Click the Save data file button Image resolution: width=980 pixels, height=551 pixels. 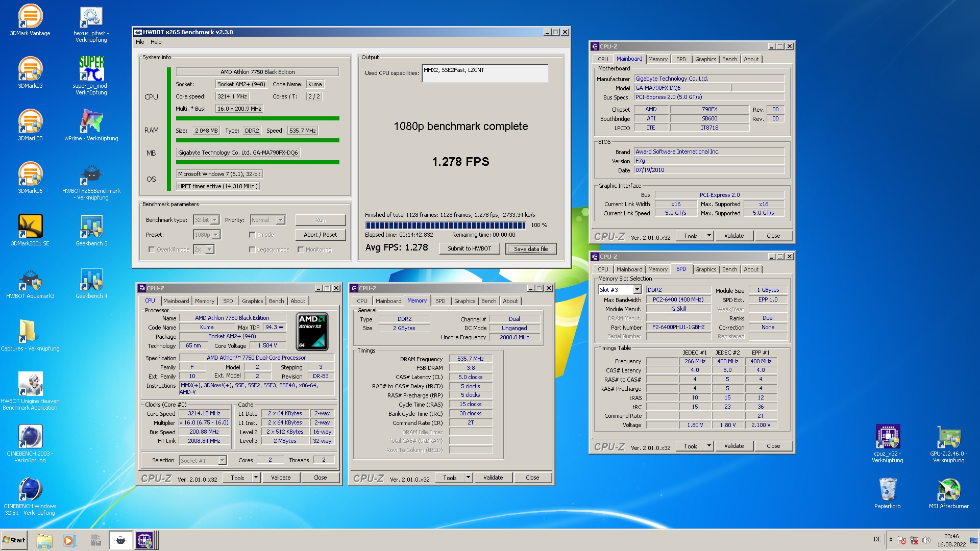(x=531, y=249)
